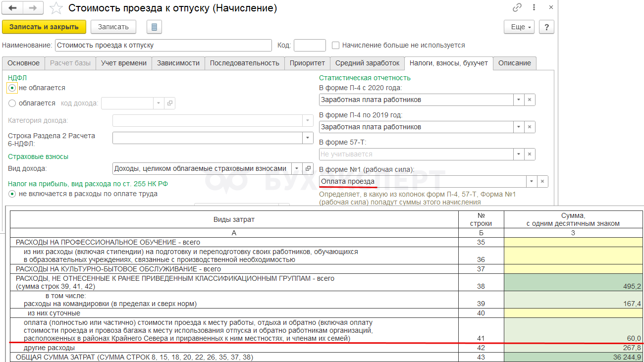Expand the П-4 по 2019 год dropdown

[518, 127]
